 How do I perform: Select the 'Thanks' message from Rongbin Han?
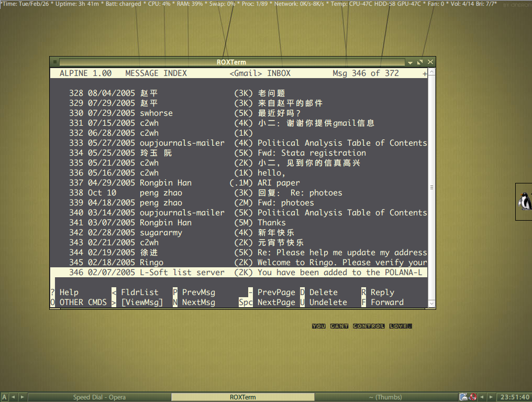pyautogui.click(x=239, y=222)
